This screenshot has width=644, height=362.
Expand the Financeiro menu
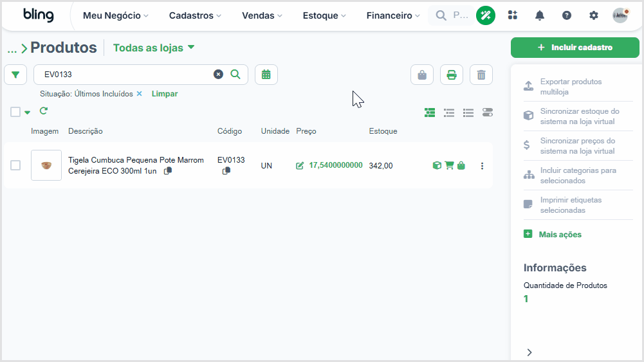point(393,15)
